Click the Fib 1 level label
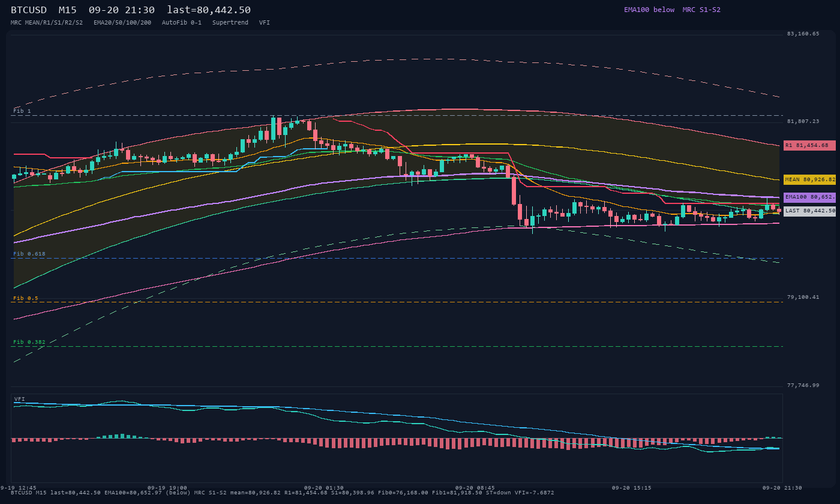This screenshot has width=840, height=504. pyautogui.click(x=22, y=111)
